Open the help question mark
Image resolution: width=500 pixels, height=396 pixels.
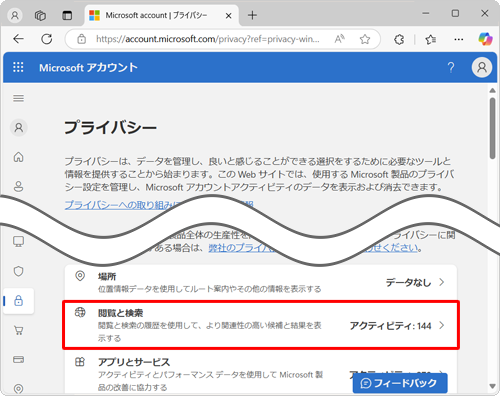pyautogui.click(x=451, y=67)
